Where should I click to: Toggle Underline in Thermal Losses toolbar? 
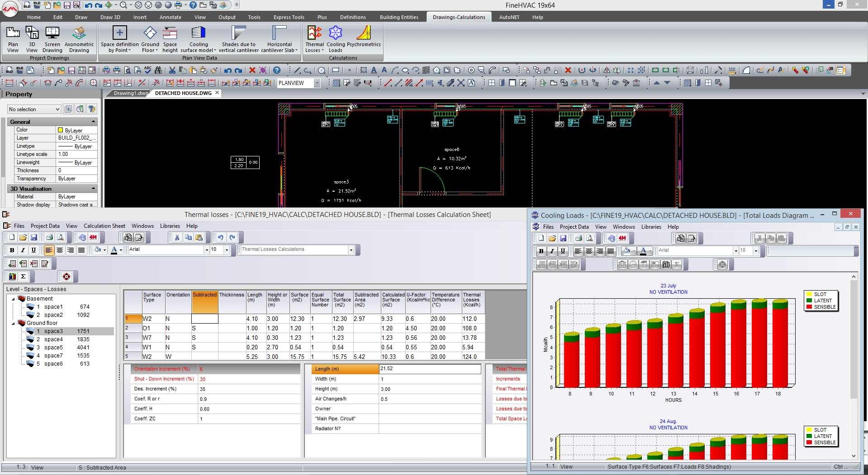click(33, 250)
